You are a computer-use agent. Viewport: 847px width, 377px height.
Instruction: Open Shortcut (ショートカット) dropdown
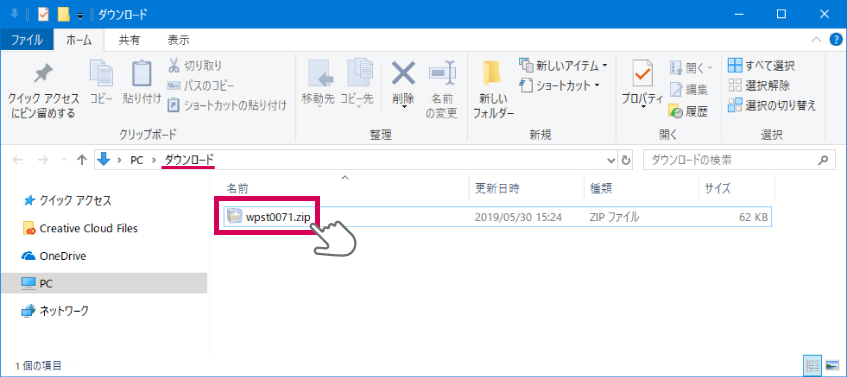(560, 85)
